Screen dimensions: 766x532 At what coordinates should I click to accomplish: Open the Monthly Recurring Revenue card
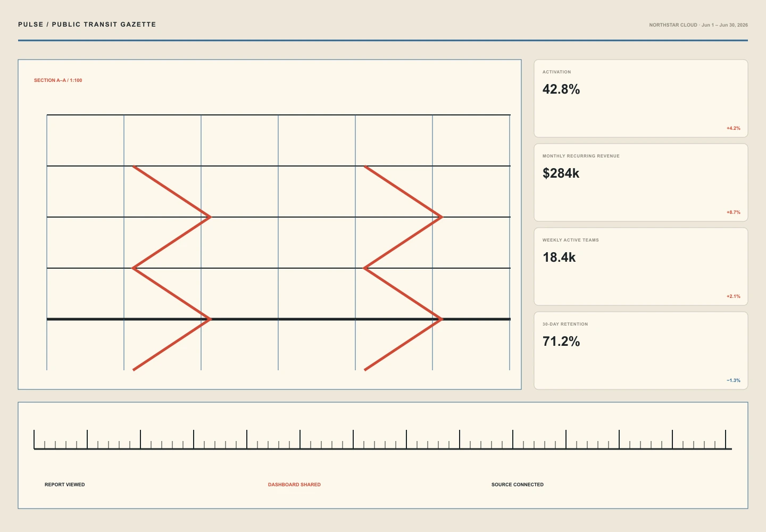point(641,182)
